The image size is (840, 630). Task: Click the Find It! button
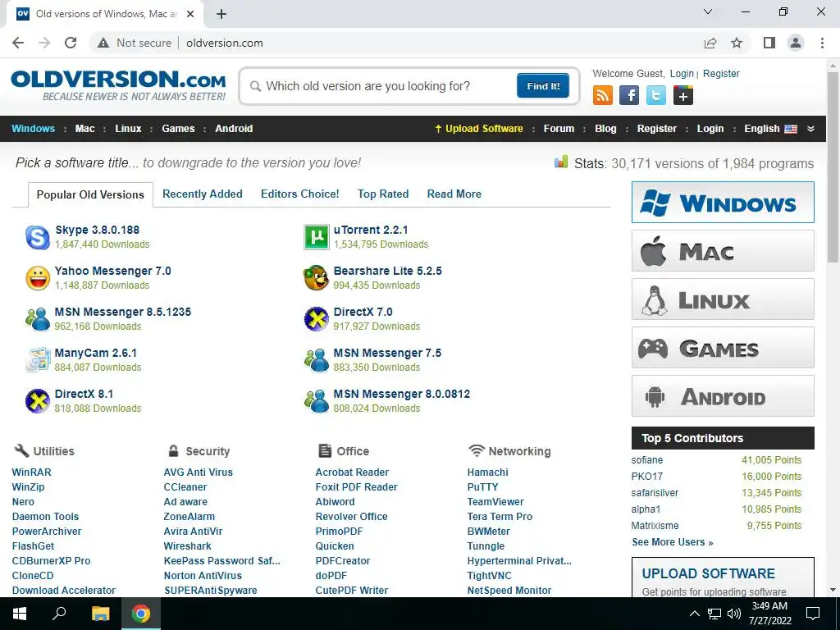(x=543, y=85)
